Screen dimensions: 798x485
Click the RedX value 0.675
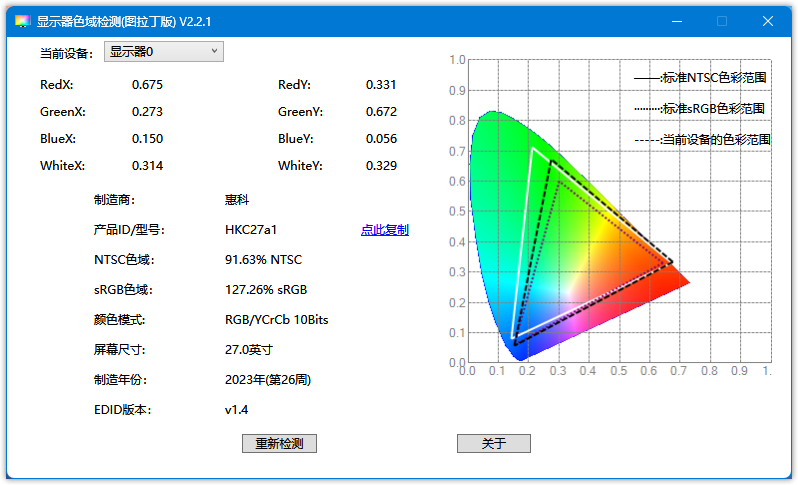[147, 85]
